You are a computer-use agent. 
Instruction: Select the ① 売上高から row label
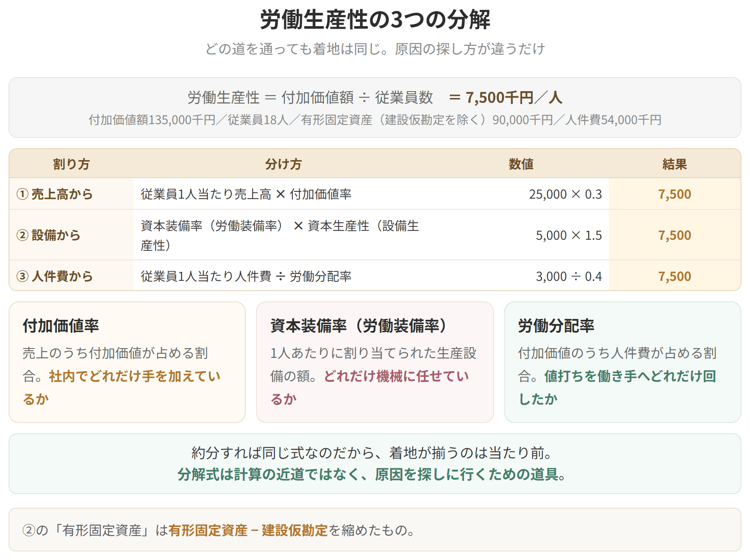tap(54, 194)
